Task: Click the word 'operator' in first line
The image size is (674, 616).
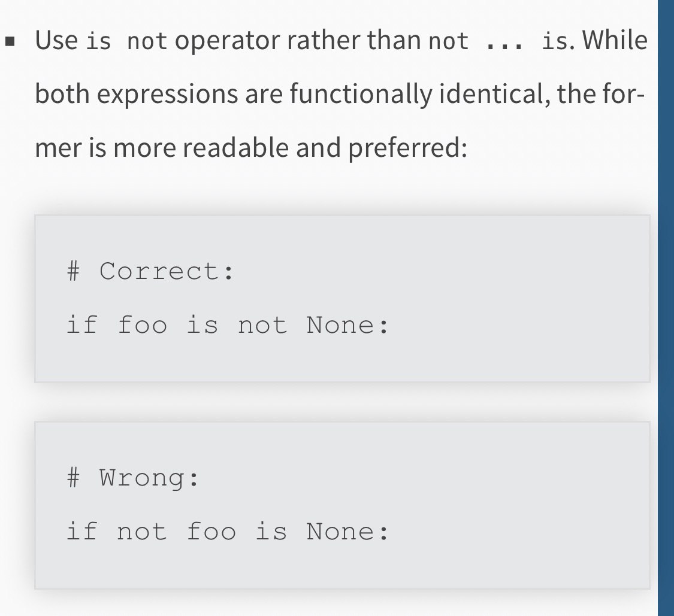Action: click(x=228, y=41)
